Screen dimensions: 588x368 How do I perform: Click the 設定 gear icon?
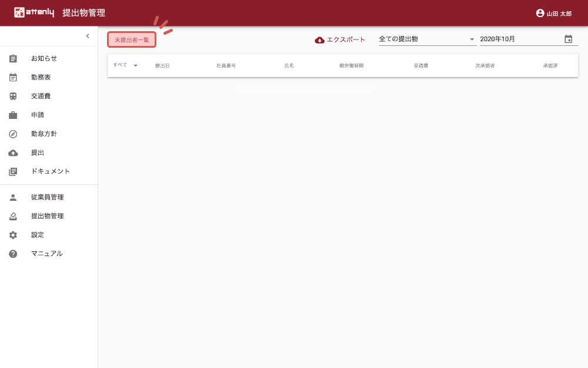13,235
